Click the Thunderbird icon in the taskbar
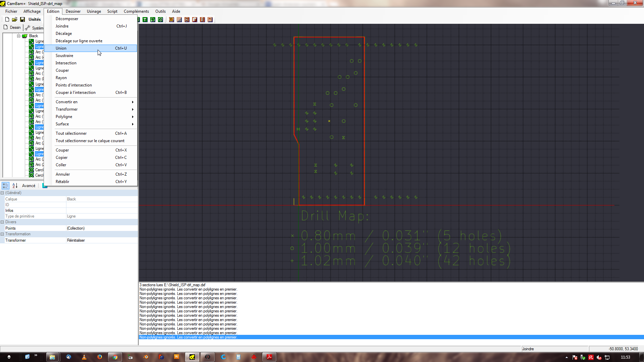This screenshot has height=362, width=644. 68,357
